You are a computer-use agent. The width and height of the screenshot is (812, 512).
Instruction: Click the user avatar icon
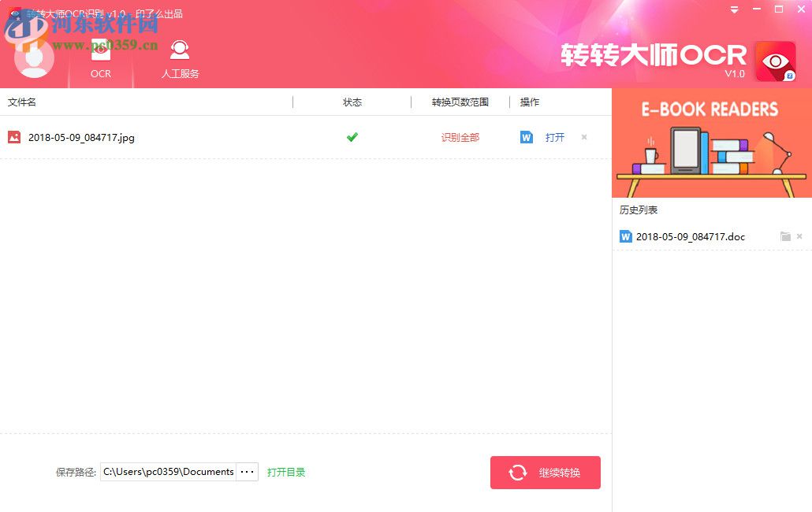[x=33, y=58]
